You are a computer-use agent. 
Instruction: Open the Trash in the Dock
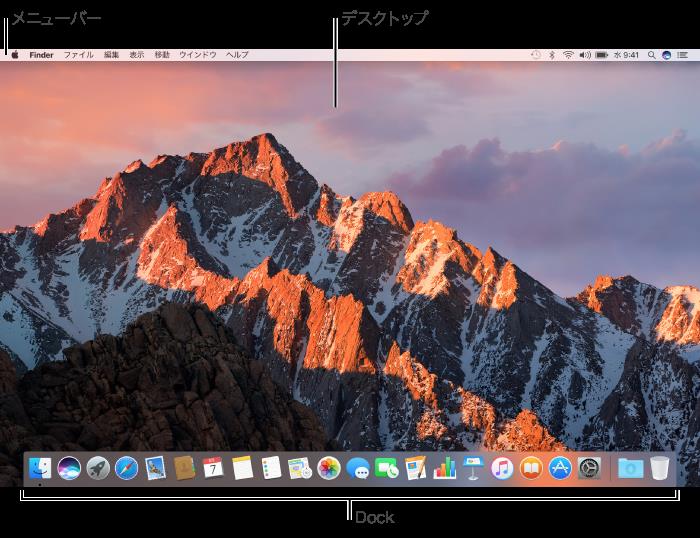pyautogui.click(x=660, y=468)
